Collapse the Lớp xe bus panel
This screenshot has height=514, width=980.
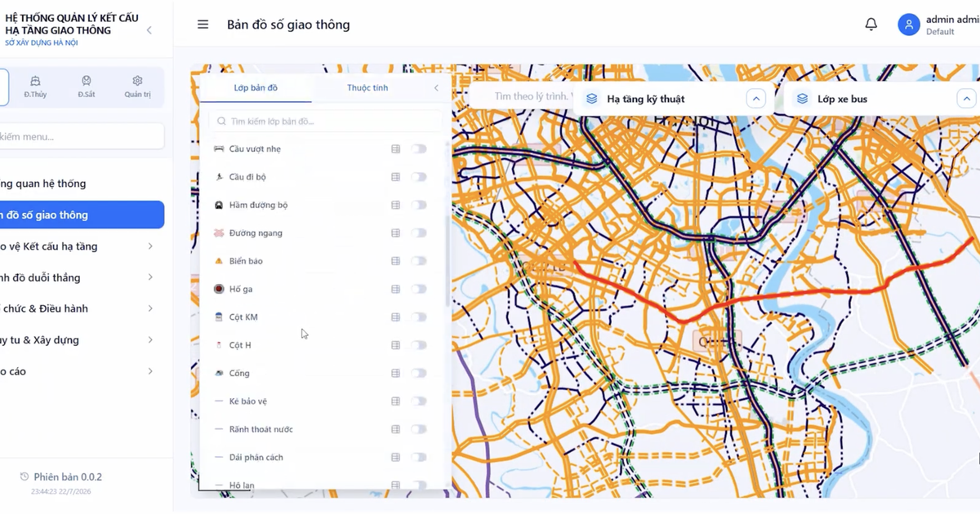coord(967,99)
